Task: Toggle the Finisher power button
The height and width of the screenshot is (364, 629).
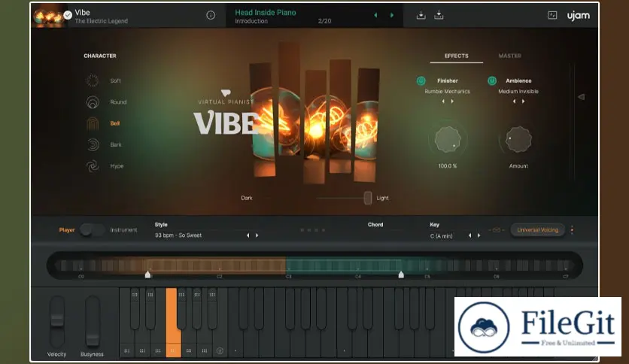Action: (x=421, y=80)
